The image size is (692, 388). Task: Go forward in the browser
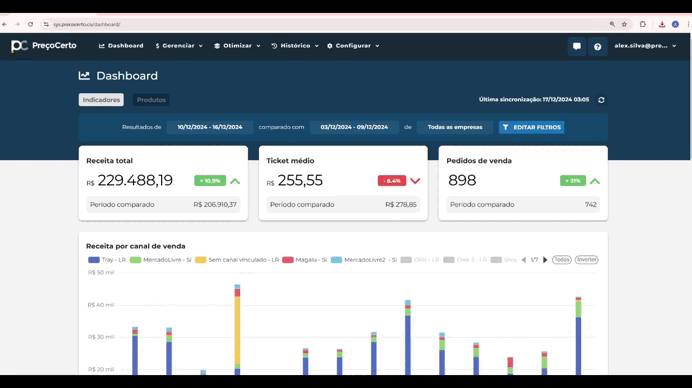(17, 24)
